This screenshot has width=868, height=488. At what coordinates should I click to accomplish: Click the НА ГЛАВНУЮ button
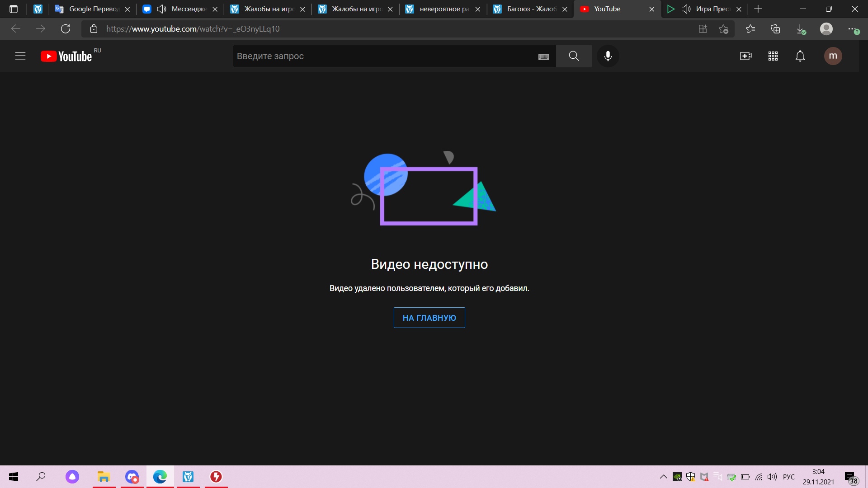point(429,318)
